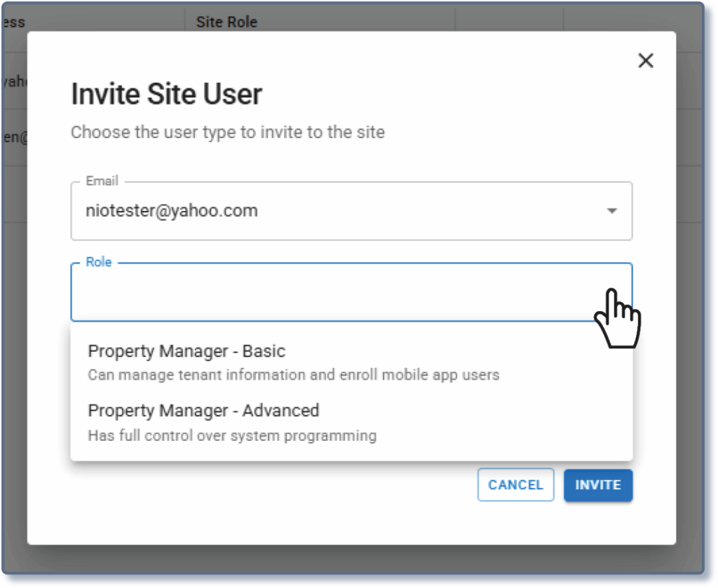Image resolution: width=718 pixels, height=588 pixels.
Task: Expand the Email dropdown arrow
Action: (611, 211)
